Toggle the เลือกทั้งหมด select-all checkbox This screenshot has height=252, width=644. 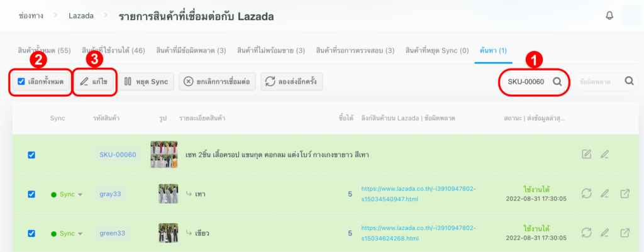tap(21, 81)
